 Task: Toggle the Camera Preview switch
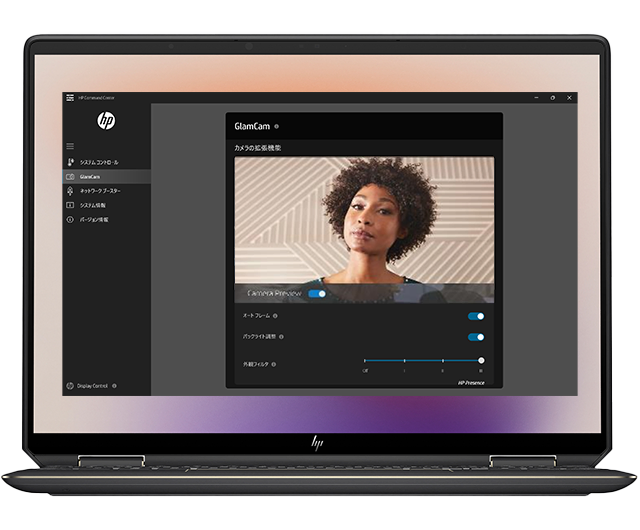317,294
